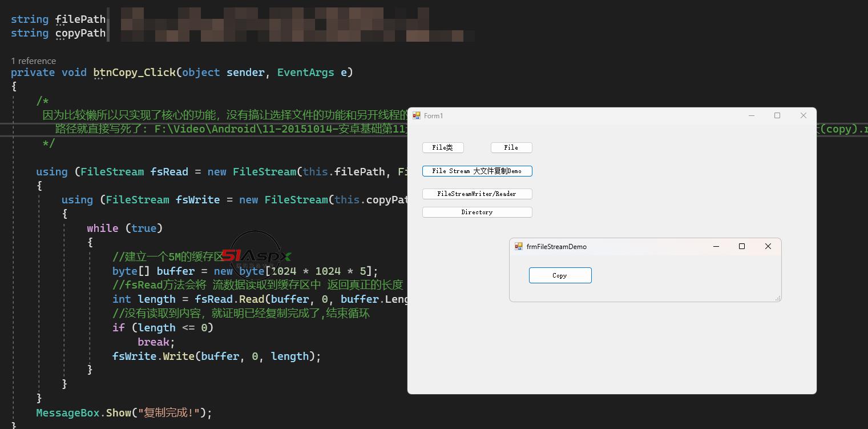Click the resize grip of frmFileStreamDemo
The width and height of the screenshot is (868, 429).
pos(778,298)
